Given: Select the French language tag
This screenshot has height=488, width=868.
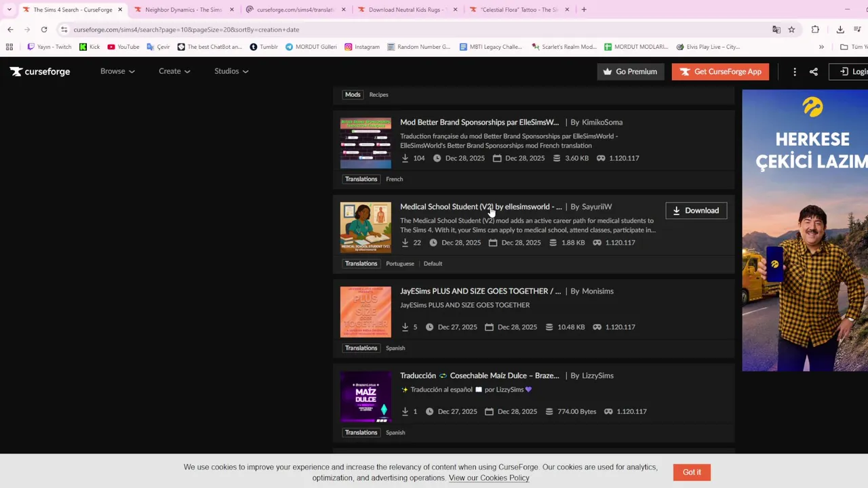Looking at the screenshot, I should point(394,179).
